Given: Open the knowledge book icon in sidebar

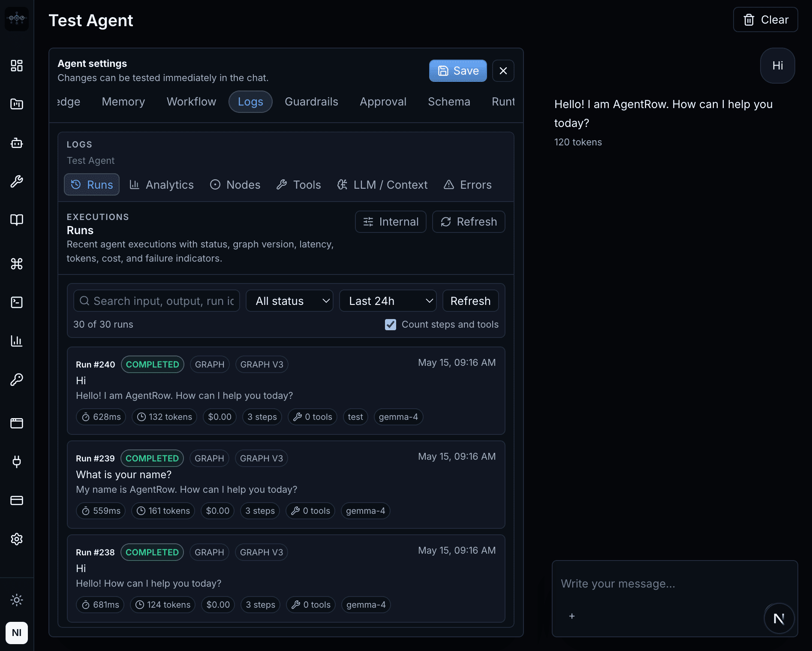Looking at the screenshot, I should click(x=17, y=220).
